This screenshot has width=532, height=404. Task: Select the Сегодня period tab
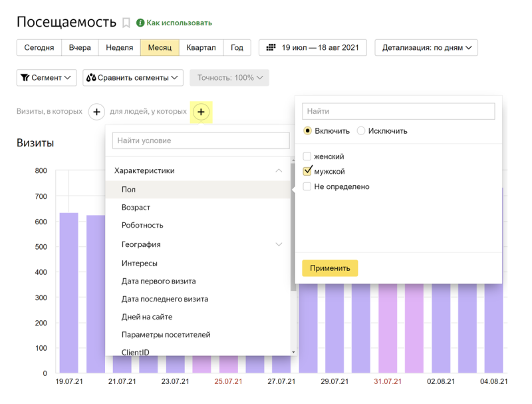pyautogui.click(x=39, y=47)
